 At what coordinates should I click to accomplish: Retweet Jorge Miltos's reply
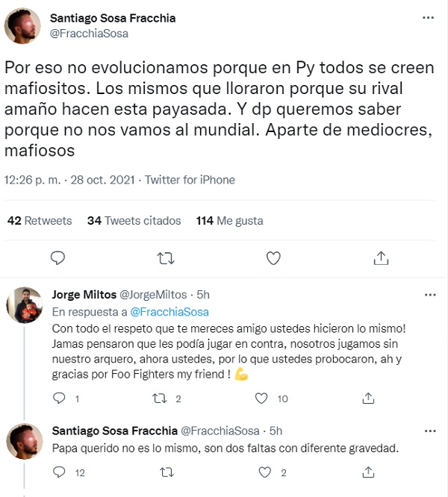160,398
